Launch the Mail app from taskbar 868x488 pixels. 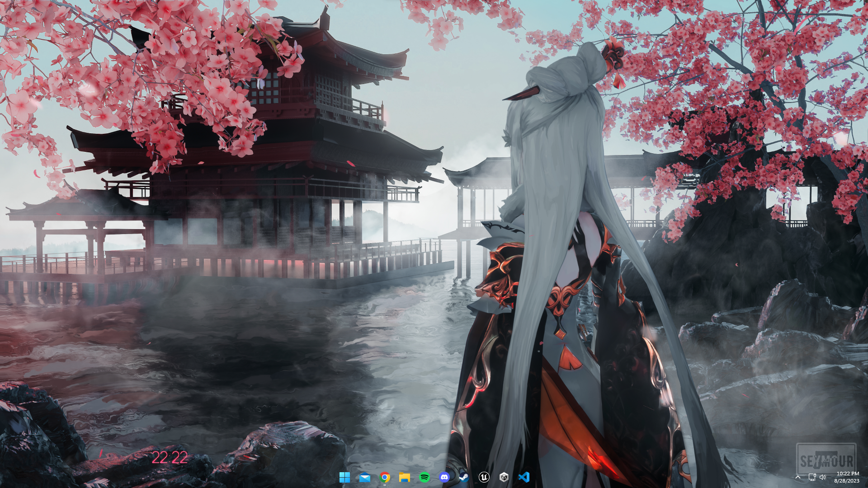(x=364, y=477)
